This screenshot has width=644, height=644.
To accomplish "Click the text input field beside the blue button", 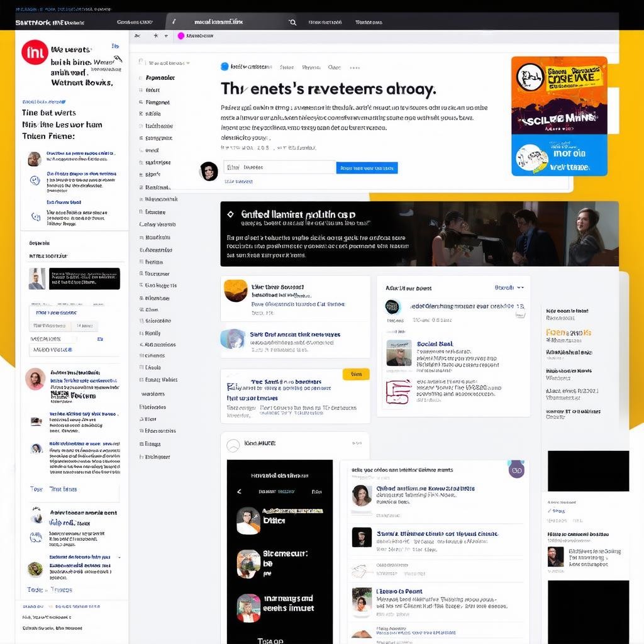I will click(x=279, y=168).
